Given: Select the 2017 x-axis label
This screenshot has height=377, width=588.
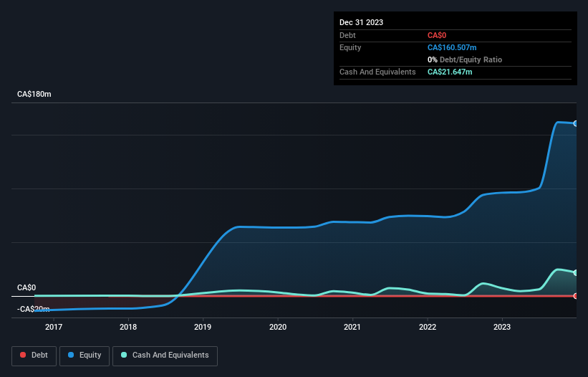Looking at the screenshot, I should click(54, 327).
